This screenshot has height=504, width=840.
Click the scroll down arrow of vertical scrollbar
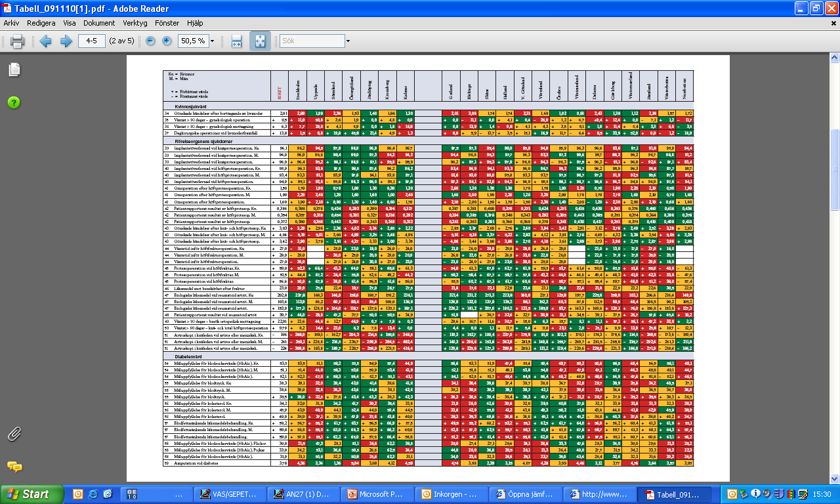click(x=834, y=479)
